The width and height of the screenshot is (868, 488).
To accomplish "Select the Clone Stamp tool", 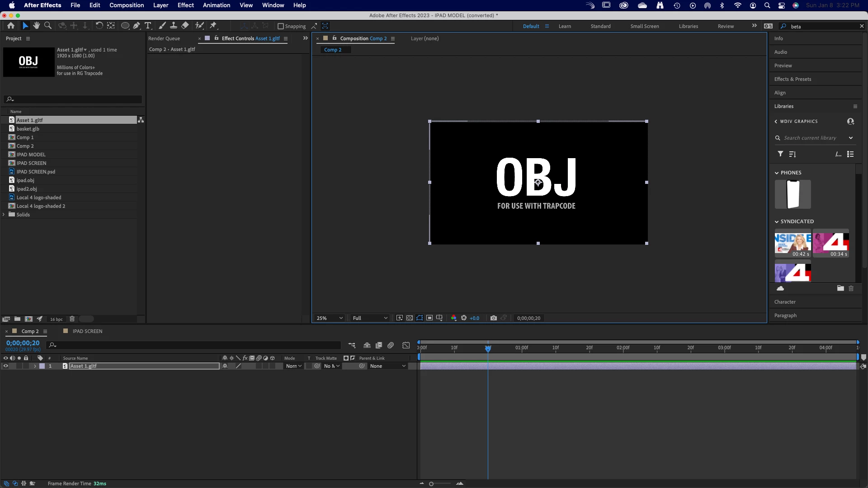I will point(173,26).
